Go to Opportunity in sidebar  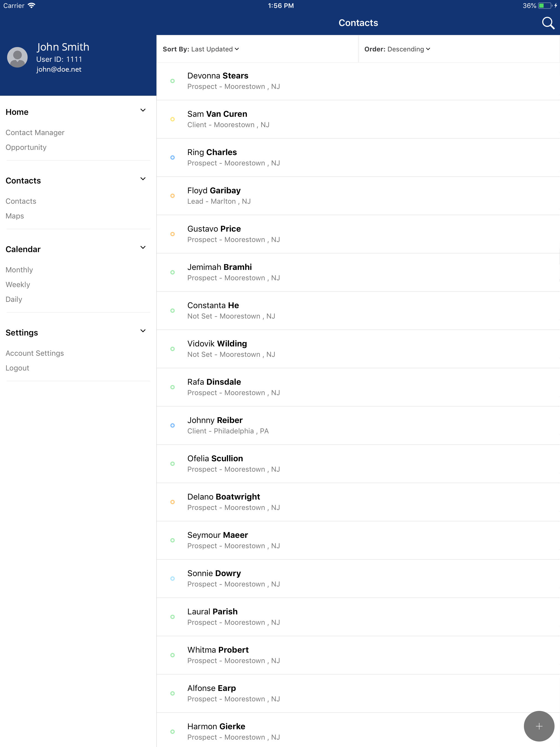(26, 147)
